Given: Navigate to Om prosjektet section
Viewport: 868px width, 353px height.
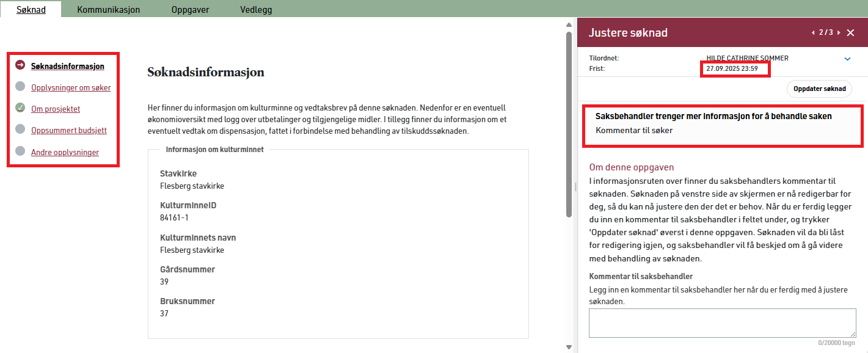Looking at the screenshot, I should click(x=56, y=109).
